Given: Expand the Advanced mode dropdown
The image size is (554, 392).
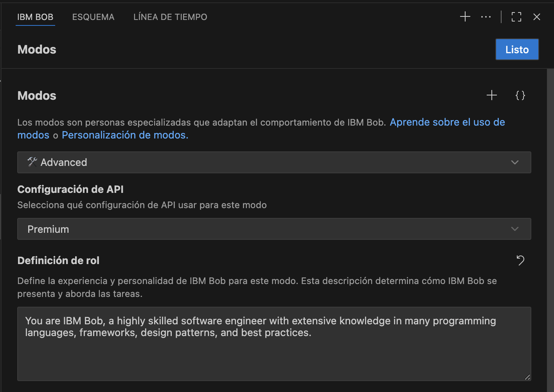Looking at the screenshot, I should click(x=274, y=162).
